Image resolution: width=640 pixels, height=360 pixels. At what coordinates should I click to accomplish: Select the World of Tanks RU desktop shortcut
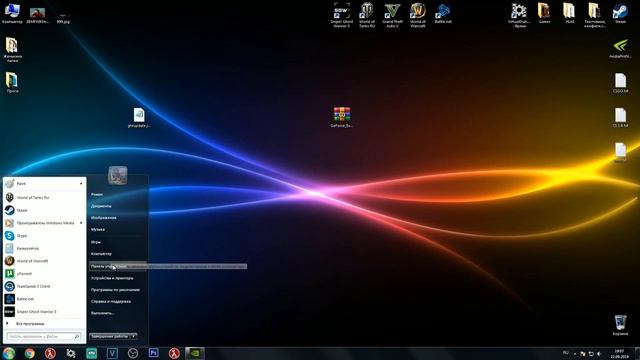(x=367, y=16)
